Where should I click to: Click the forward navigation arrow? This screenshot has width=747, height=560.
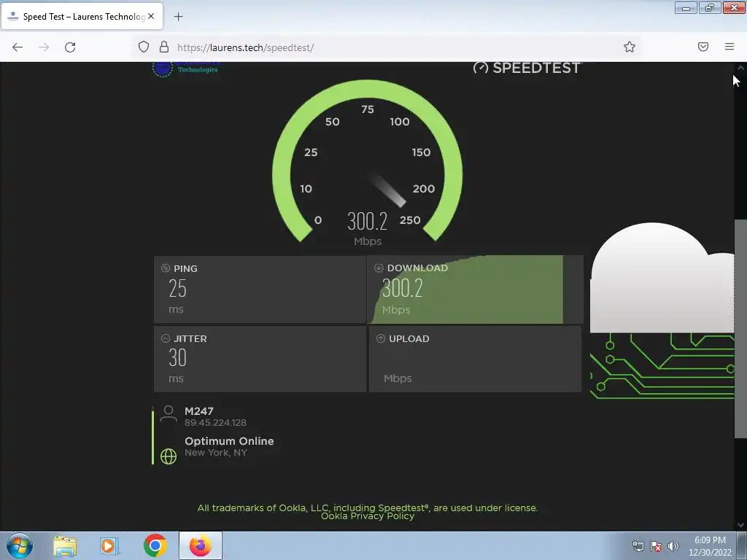(44, 47)
